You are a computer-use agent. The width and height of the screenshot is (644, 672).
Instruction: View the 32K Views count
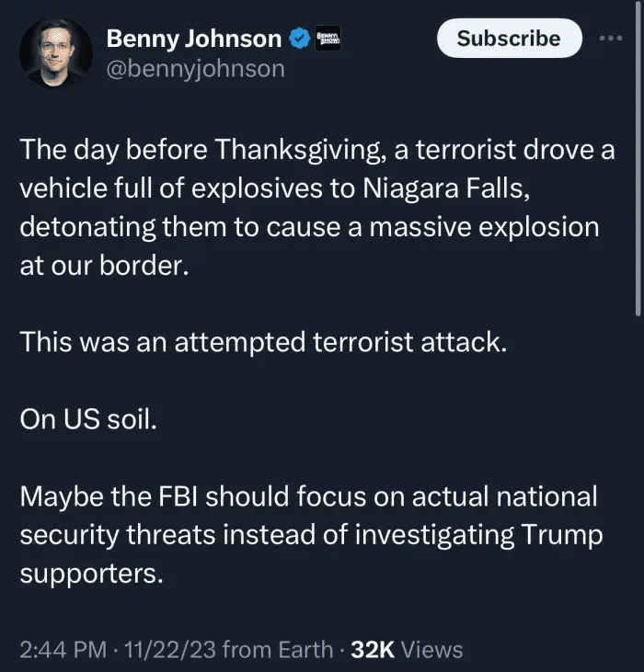tap(407, 650)
